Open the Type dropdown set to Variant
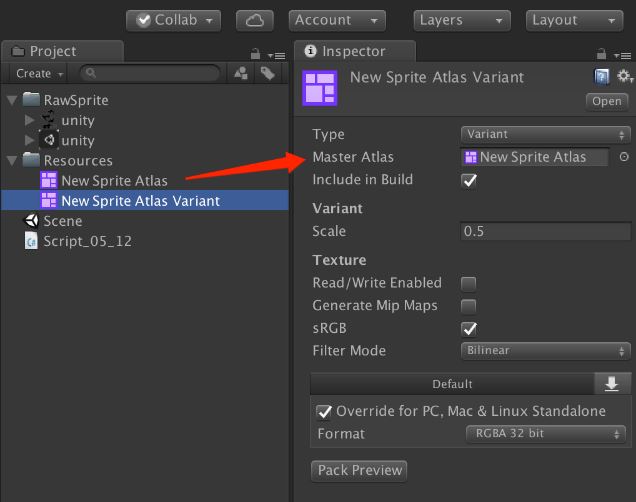The height and width of the screenshot is (502, 636). pos(546,134)
